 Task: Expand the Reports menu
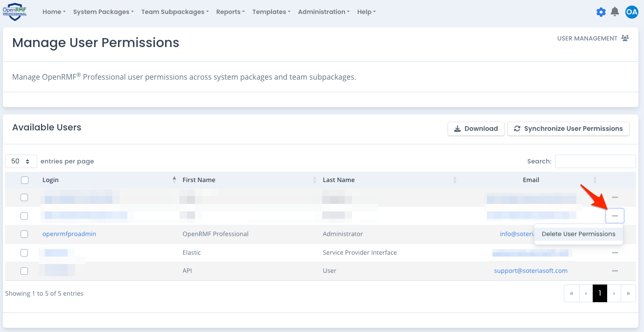point(230,12)
